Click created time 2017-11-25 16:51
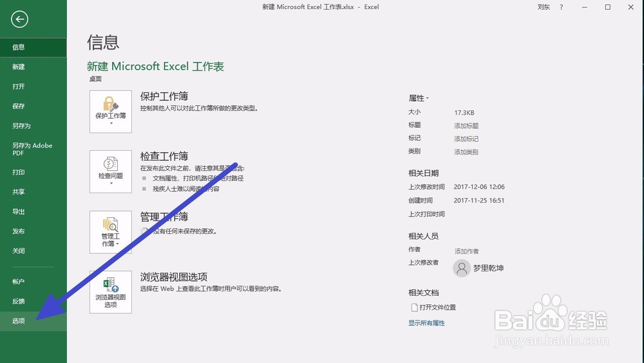The width and height of the screenshot is (644, 363). tap(479, 201)
